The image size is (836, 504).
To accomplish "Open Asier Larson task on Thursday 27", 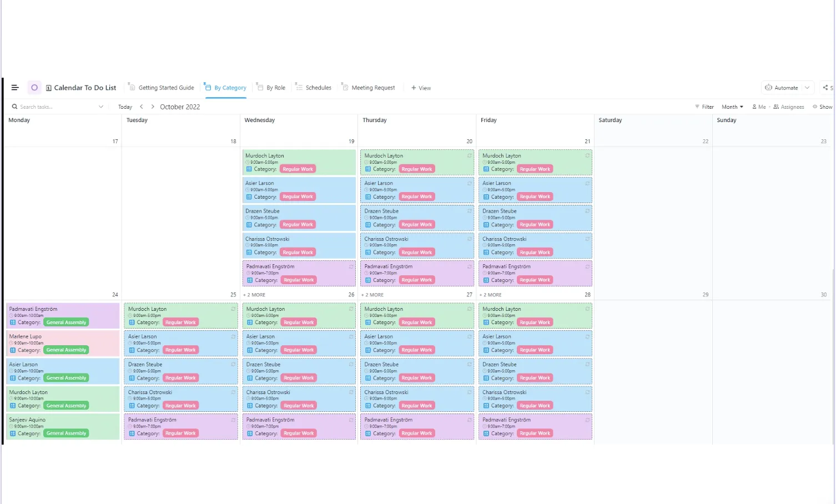I will point(417,344).
